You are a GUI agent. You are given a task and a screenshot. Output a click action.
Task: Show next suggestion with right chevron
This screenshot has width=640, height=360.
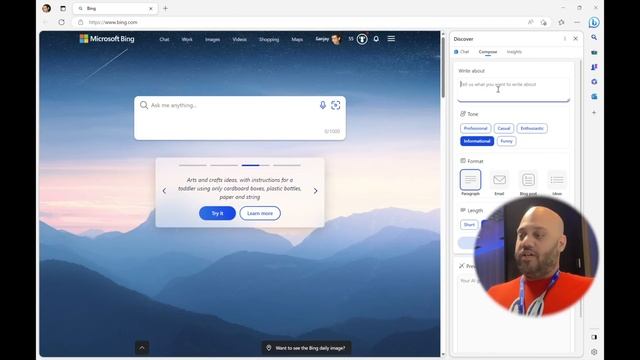tap(315, 191)
